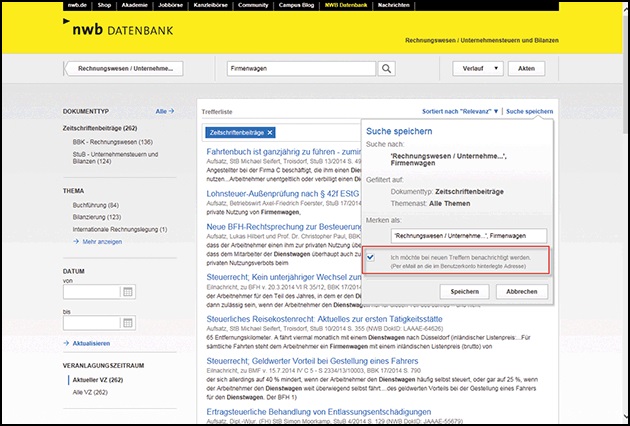Remove the Zeitschriftenbeiträge filter tag
The image size is (630, 426).
[x=270, y=132]
